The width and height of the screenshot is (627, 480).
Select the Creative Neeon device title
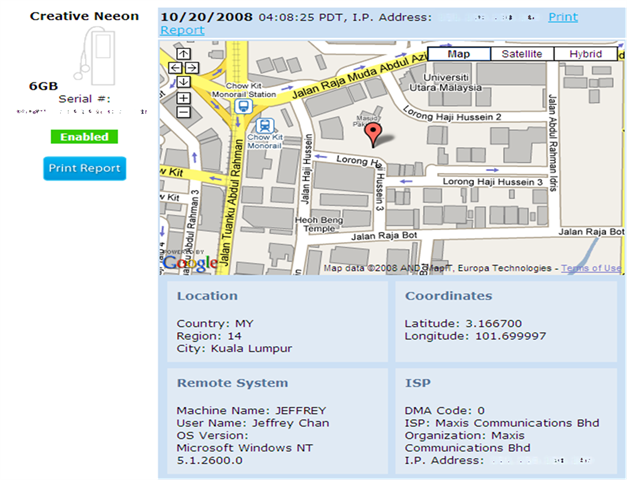click(84, 16)
